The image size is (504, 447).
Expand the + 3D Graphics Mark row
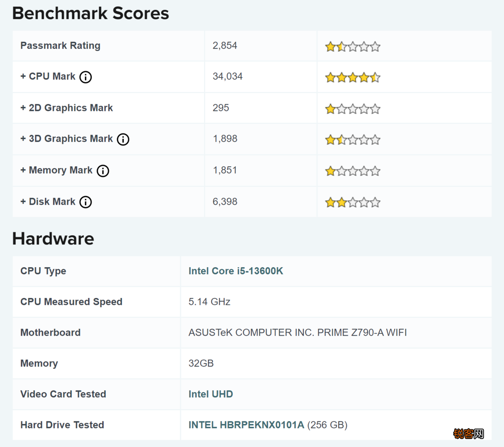67,139
